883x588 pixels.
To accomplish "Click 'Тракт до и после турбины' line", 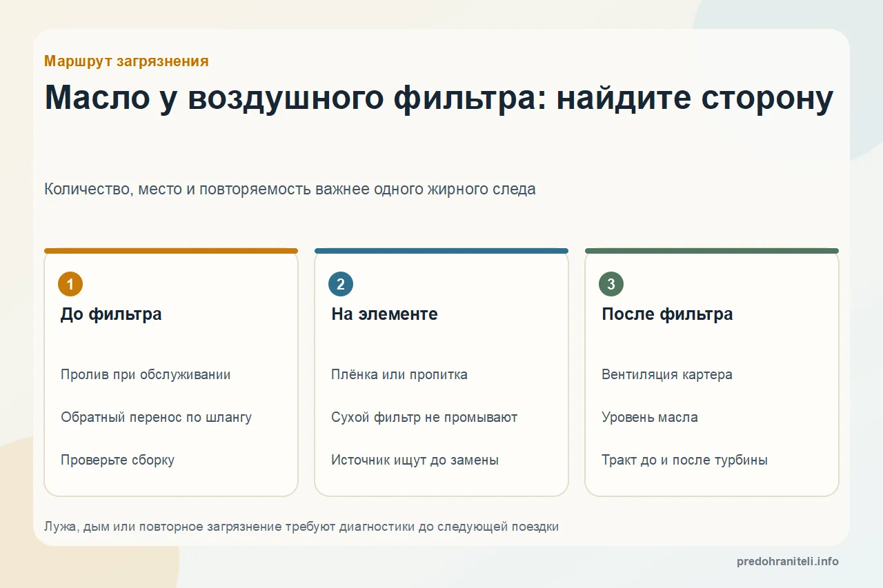I will tap(684, 460).
